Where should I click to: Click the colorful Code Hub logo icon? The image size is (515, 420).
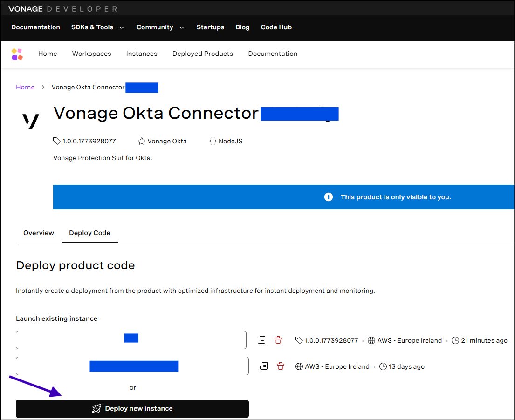click(x=17, y=54)
